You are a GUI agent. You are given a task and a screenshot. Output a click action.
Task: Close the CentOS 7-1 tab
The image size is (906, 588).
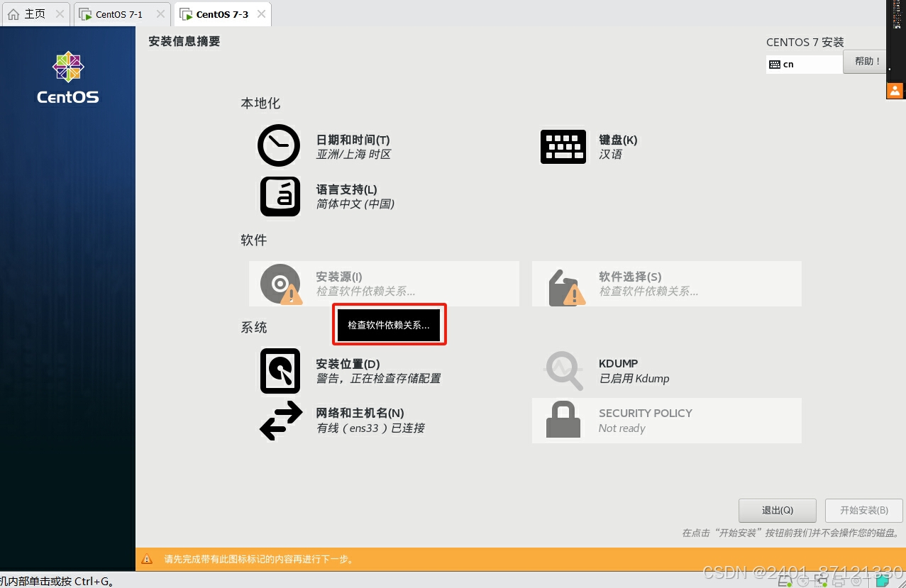[x=161, y=14]
